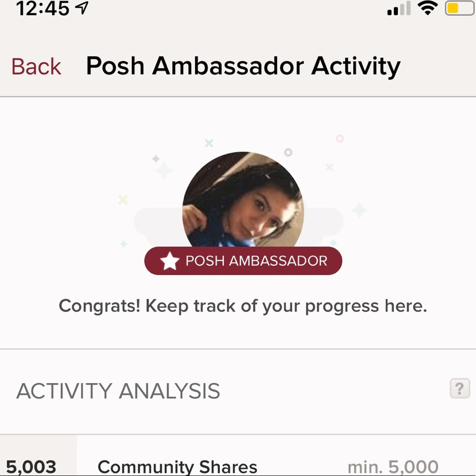Open the Community Shares row
Screen dimensions: 476x476
click(x=238, y=456)
